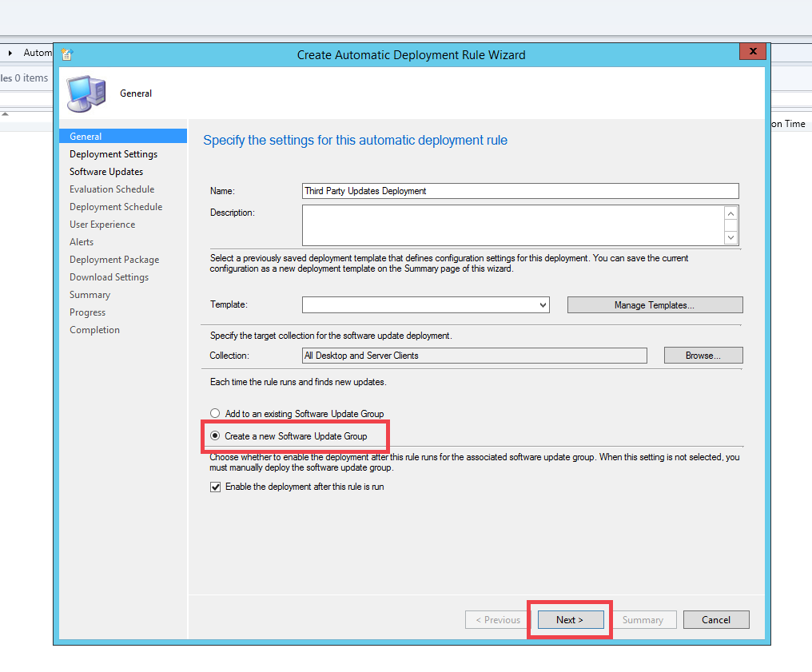Browse for a target collection

click(703, 355)
